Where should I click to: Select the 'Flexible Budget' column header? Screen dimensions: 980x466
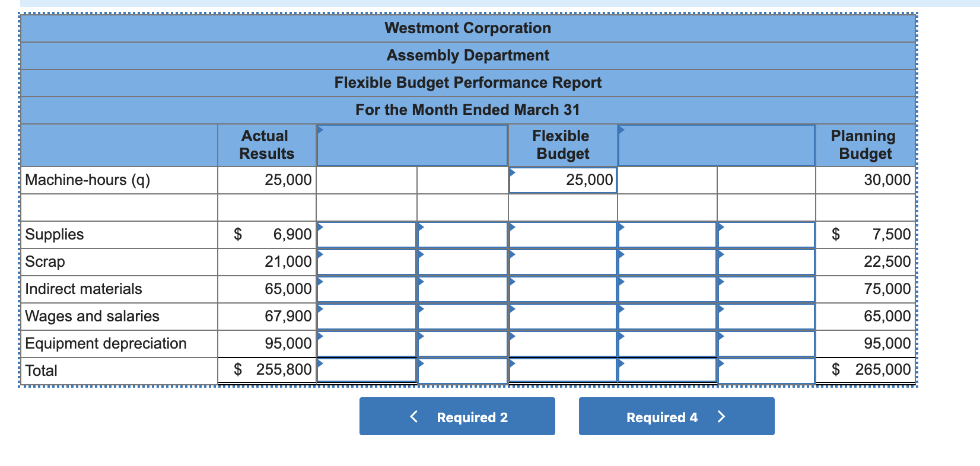562,145
